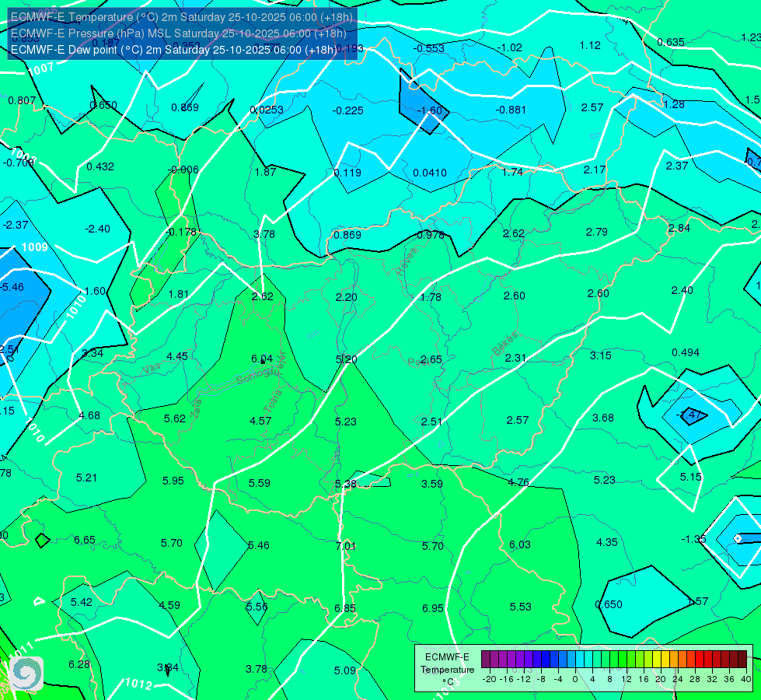The height and width of the screenshot is (700, 761).
Task: Click the ECMWF-E Temperature °C legend title
Action: click(x=447, y=670)
